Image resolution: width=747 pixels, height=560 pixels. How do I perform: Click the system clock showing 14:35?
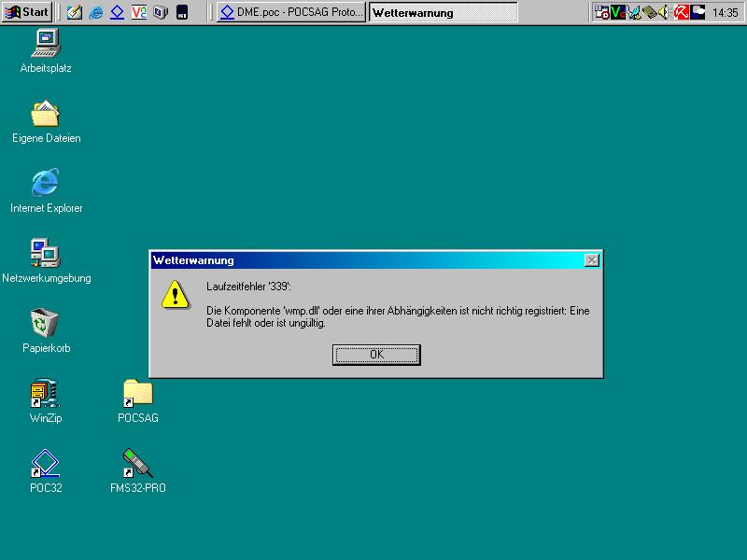coord(725,13)
